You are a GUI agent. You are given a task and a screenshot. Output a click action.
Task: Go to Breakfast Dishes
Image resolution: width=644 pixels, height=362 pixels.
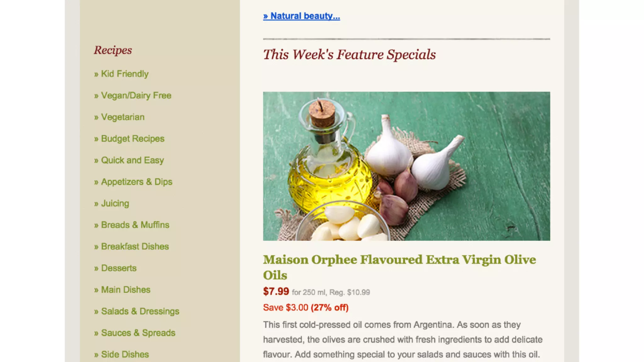coord(131,247)
